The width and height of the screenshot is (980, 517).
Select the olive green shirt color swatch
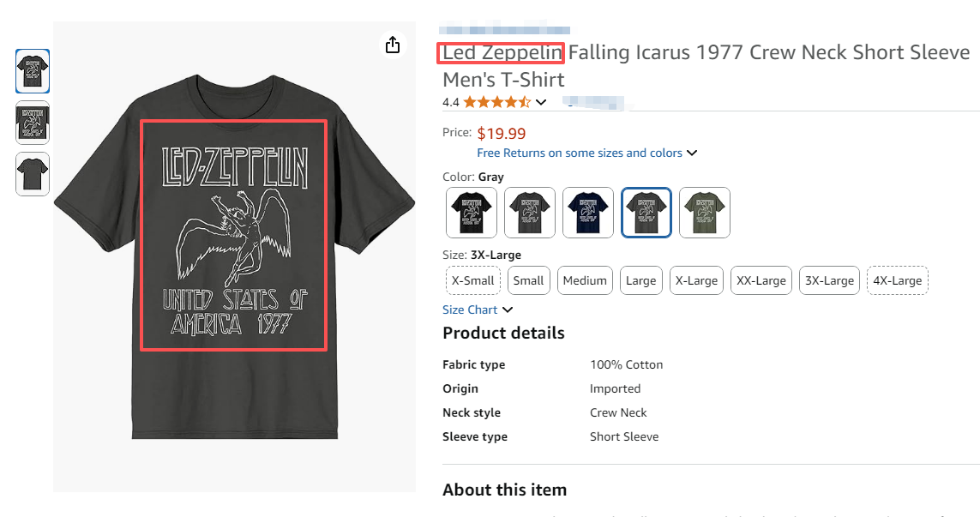(705, 213)
